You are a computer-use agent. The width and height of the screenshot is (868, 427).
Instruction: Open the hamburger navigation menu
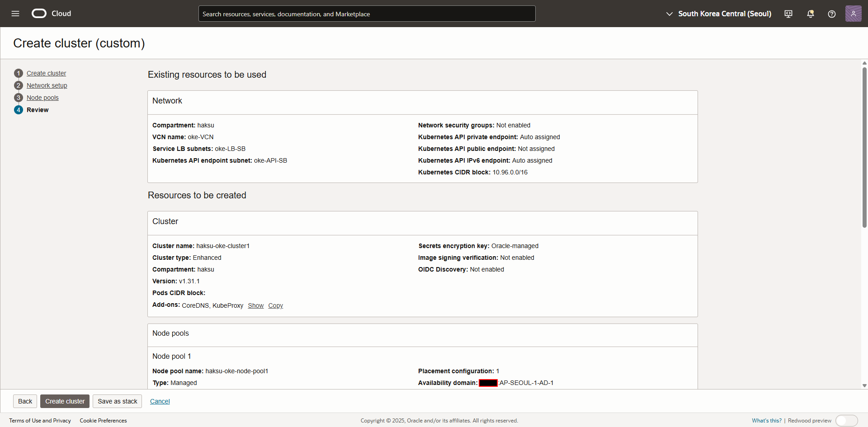(x=15, y=14)
